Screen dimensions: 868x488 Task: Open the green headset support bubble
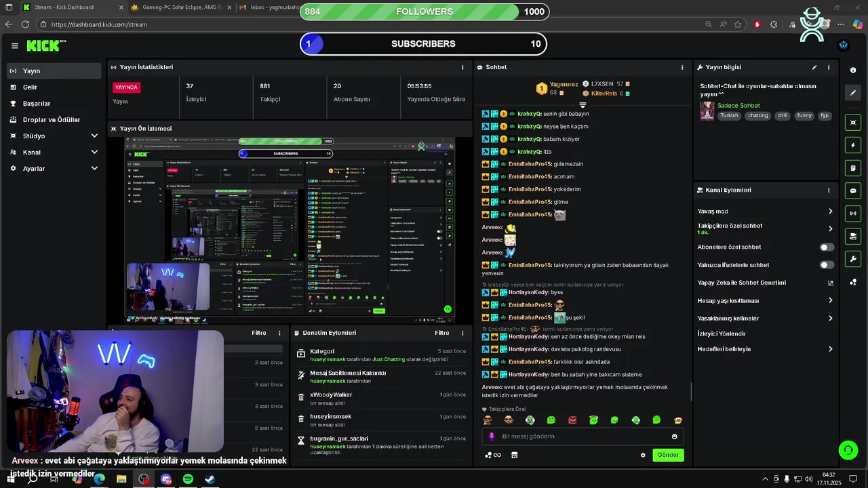(847, 449)
